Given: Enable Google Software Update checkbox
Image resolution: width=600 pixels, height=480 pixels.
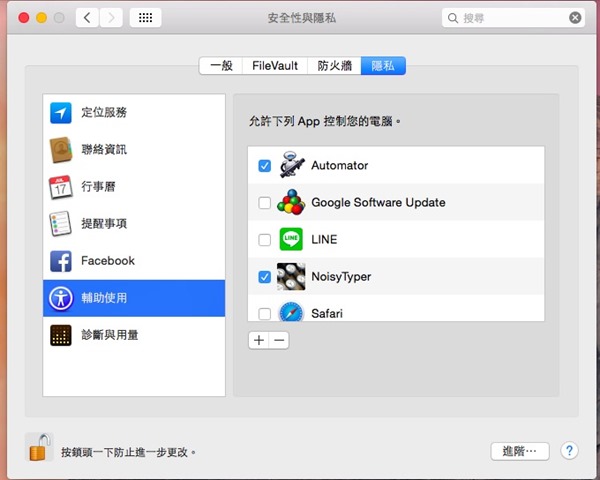Looking at the screenshot, I should coord(264,202).
